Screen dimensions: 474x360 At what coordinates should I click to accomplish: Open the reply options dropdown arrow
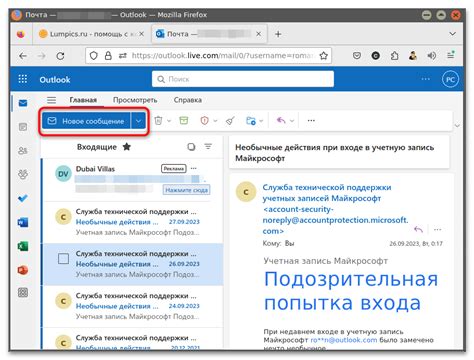point(292,121)
